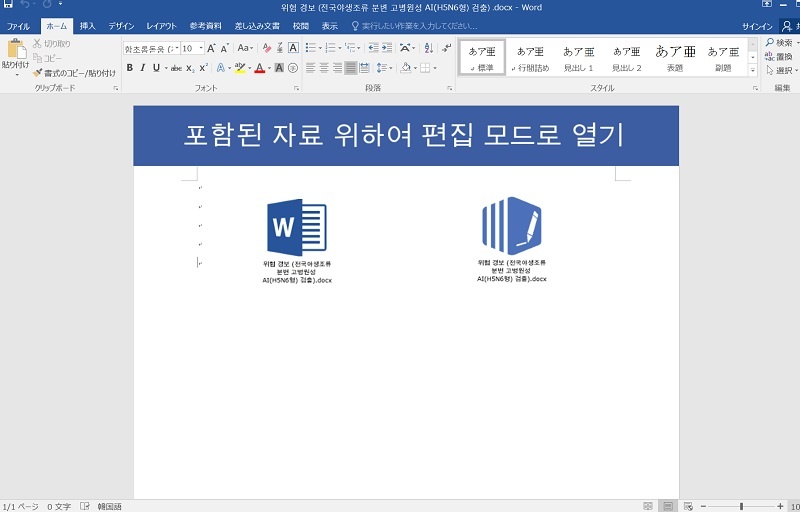Switch to the 挿入 (Insert) tab

pos(88,26)
